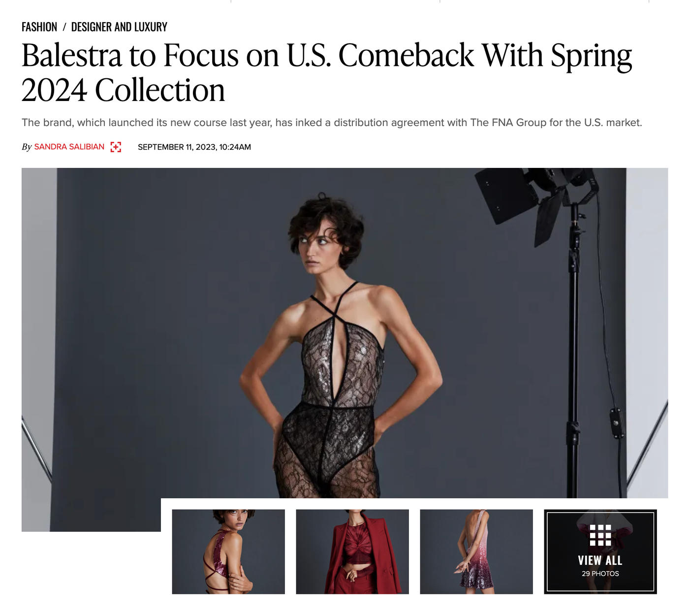Click the italic 'By' byline label
The height and width of the screenshot is (616, 689).
27,147
